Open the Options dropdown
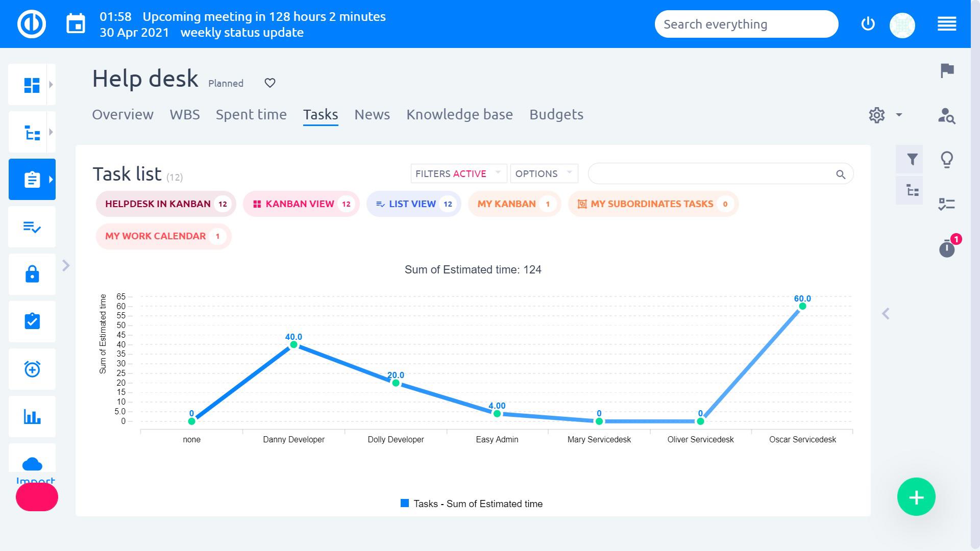This screenshot has width=980, height=551. [x=544, y=173]
